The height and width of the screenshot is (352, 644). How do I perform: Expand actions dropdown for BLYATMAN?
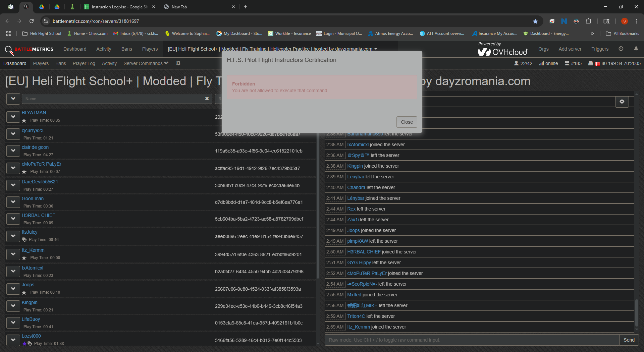[x=13, y=117]
